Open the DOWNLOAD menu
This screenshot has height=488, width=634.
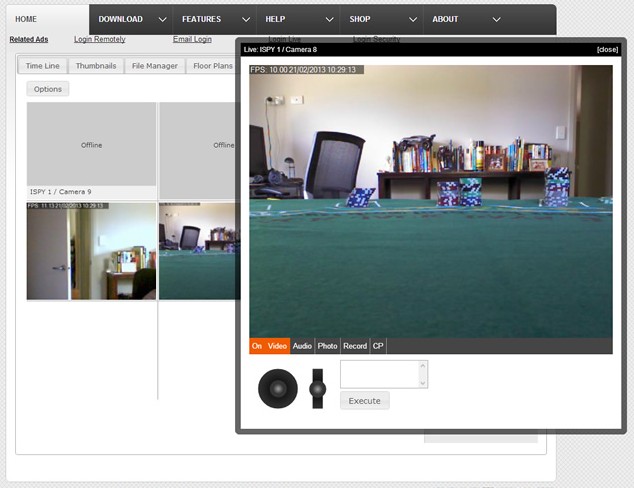pos(120,19)
